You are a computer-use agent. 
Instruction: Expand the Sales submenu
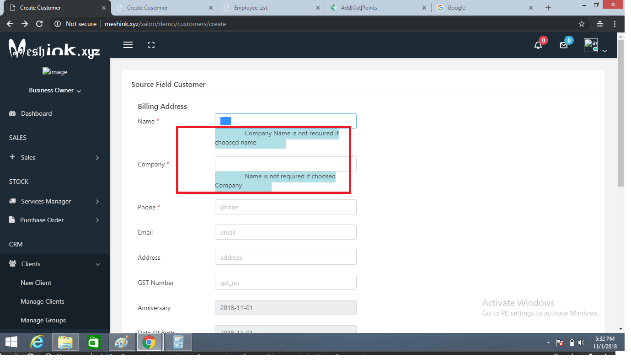pos(97,157)
